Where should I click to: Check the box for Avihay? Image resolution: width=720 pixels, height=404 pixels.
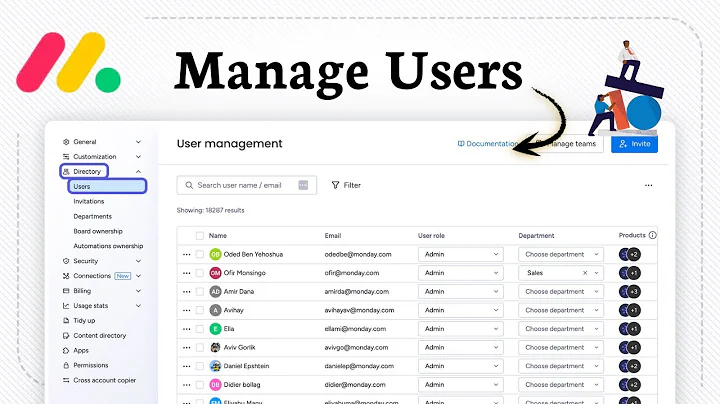(200, 310)
